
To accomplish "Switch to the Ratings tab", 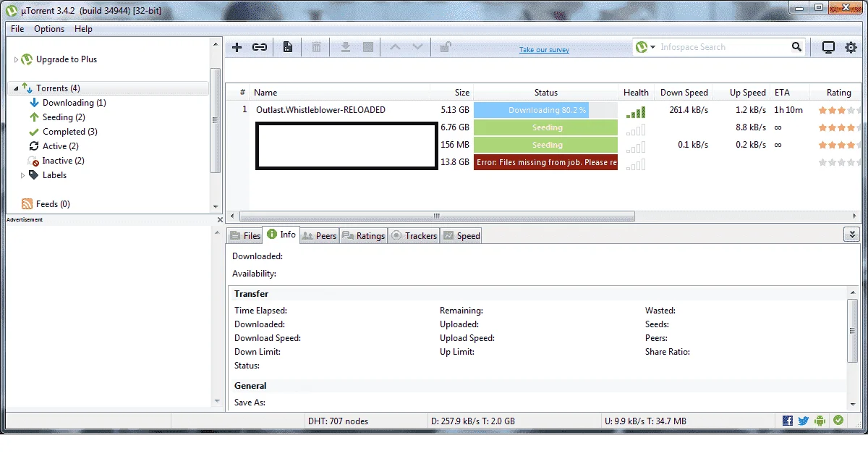I will [363, 235].
